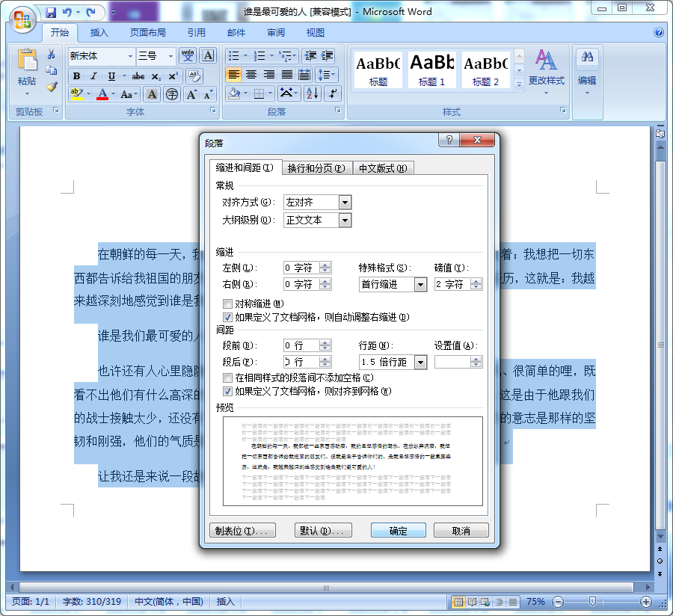
Task: Click the 取消 button
Action: tap(461, 531)
